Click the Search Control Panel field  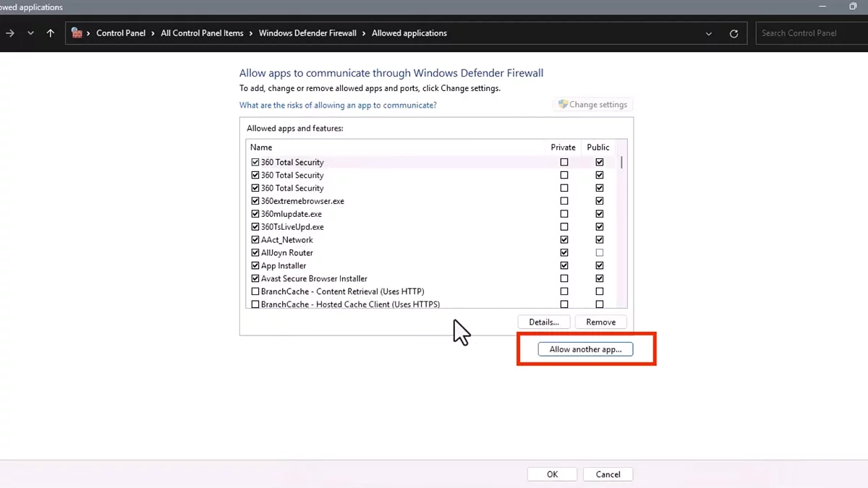810,33
